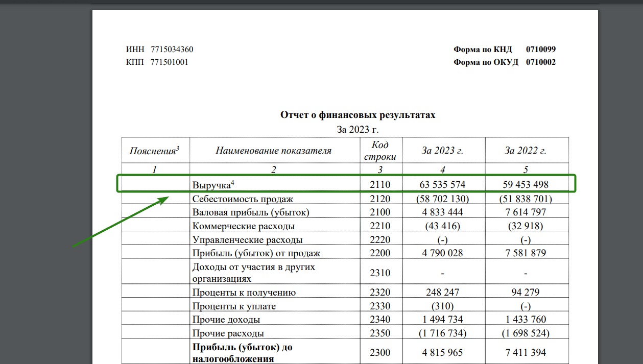
Task: Select the Код строки column header
Action: point(380,150)
